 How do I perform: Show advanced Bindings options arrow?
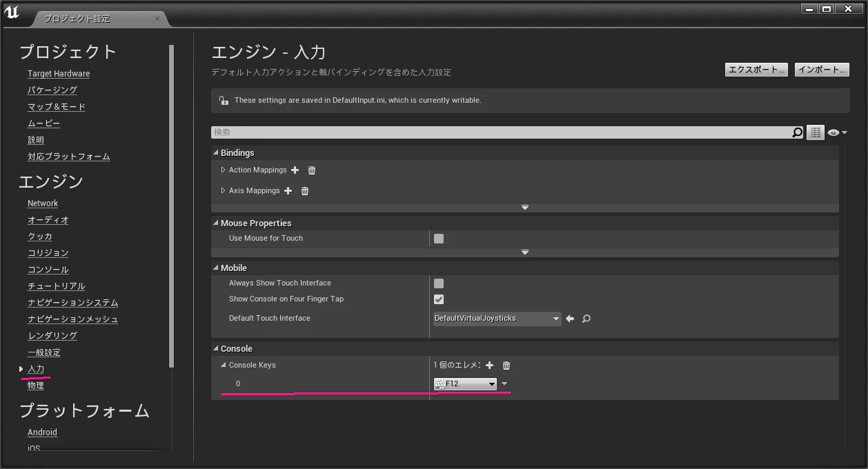(x=525, y=208)
